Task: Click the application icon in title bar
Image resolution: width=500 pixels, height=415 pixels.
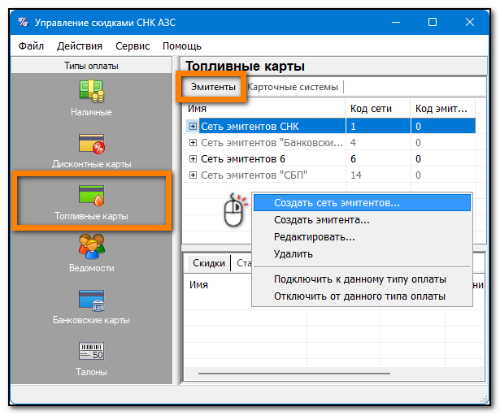Action: pos(23,22)
